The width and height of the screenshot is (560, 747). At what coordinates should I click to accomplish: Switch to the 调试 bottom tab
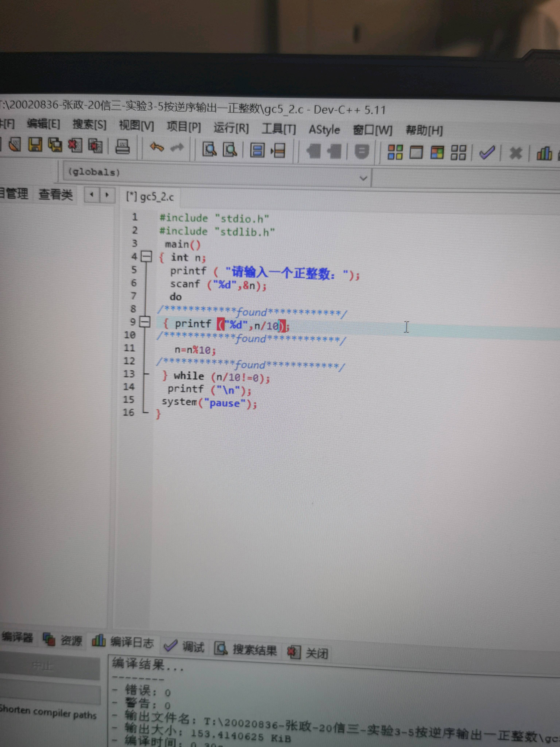184,646
